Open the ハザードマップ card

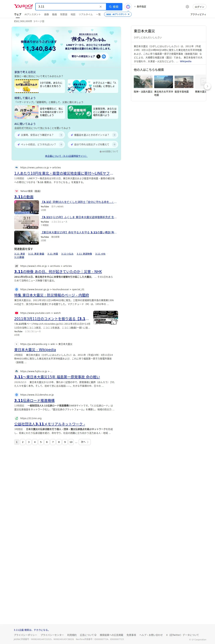click(x=40, y=112)
